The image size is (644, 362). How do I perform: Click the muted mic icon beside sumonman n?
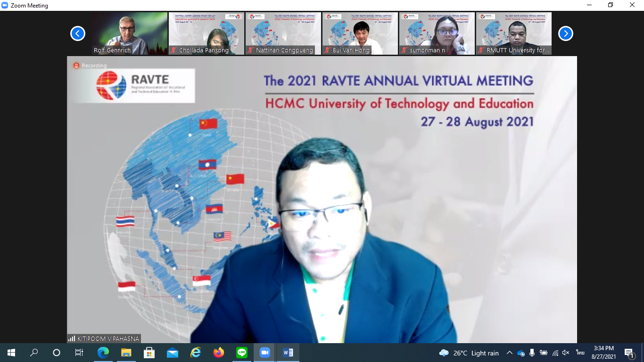click(x=405, y=50)
